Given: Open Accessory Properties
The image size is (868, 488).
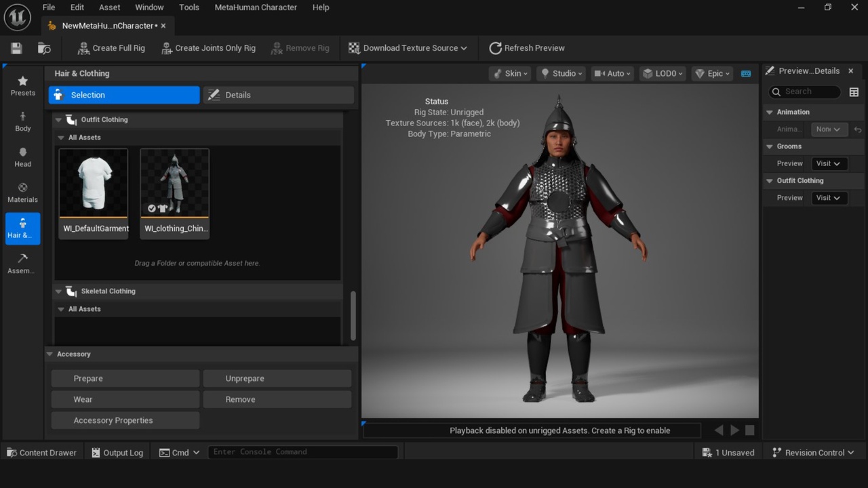Looking at the screenshot, I should pyautogui.click(x=125, y=420).
